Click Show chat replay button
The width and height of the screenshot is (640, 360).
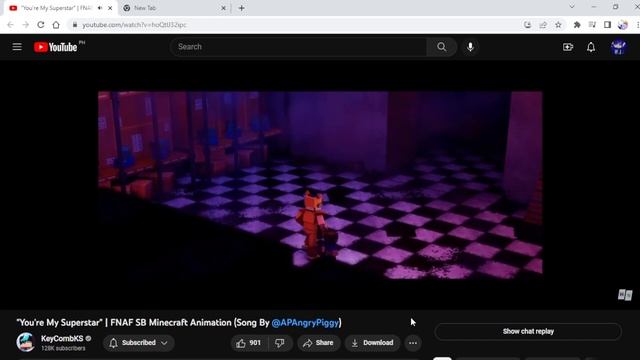(x=528, y=331)
